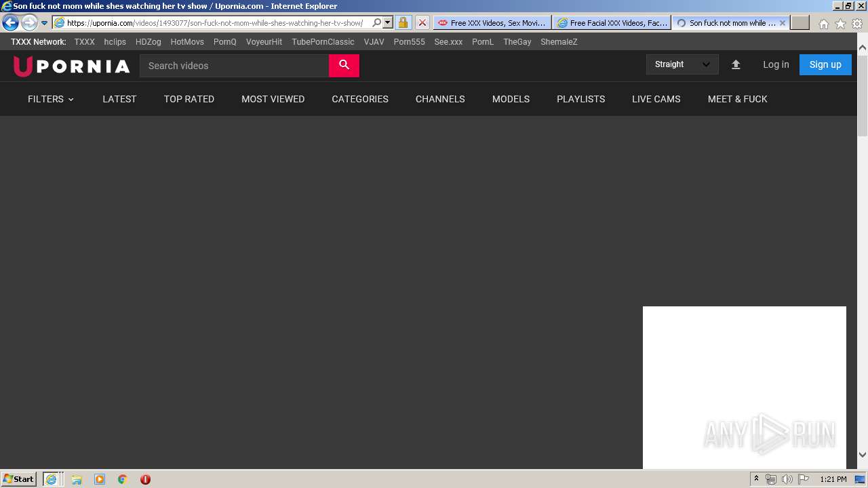The image size is (868, 488).
Task: Click the red search magnifier button
Action: (x=344, y=66)
